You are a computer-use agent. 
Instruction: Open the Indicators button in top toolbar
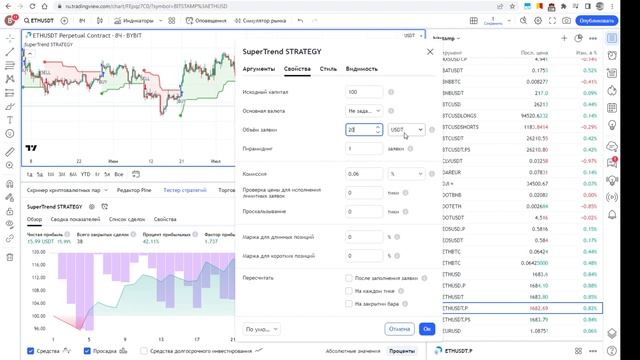tap(133, 20)
